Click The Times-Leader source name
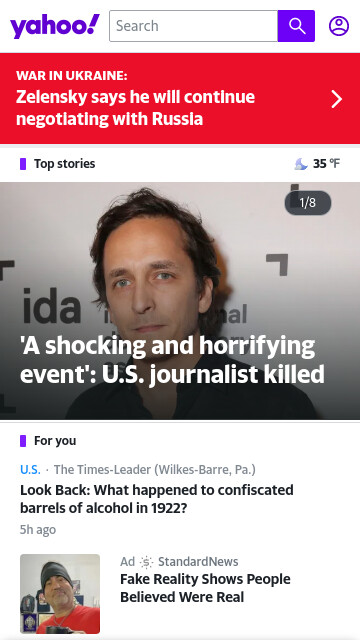 (155, 469)
